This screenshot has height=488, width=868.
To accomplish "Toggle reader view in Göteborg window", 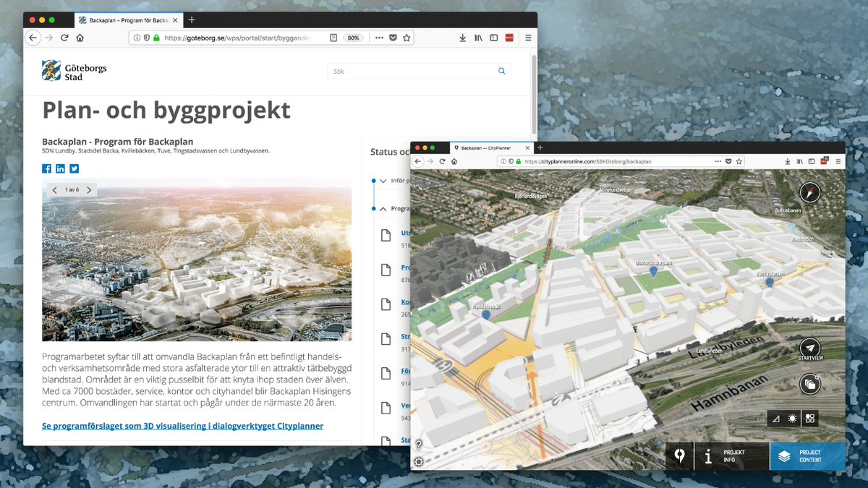I will tap(333, 38).
